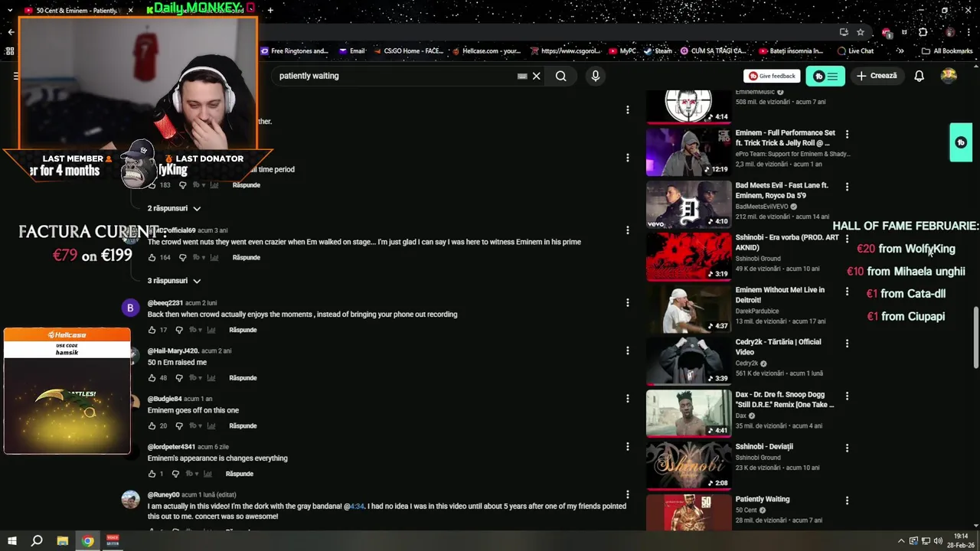Bookmark this page with the star icon
Screen dimensions: 980x551
click(861, 32)
